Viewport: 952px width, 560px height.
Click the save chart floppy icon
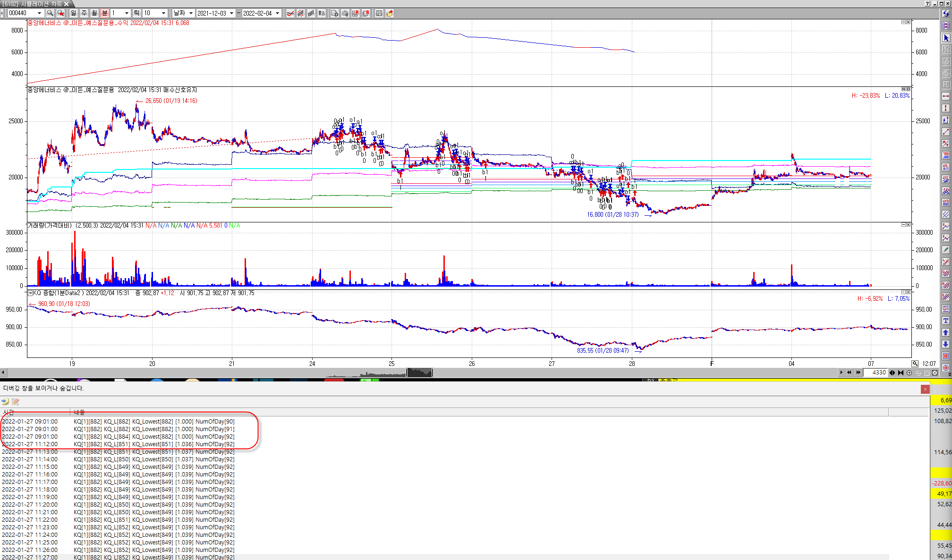pyautogui.click(x=379, y=13)
